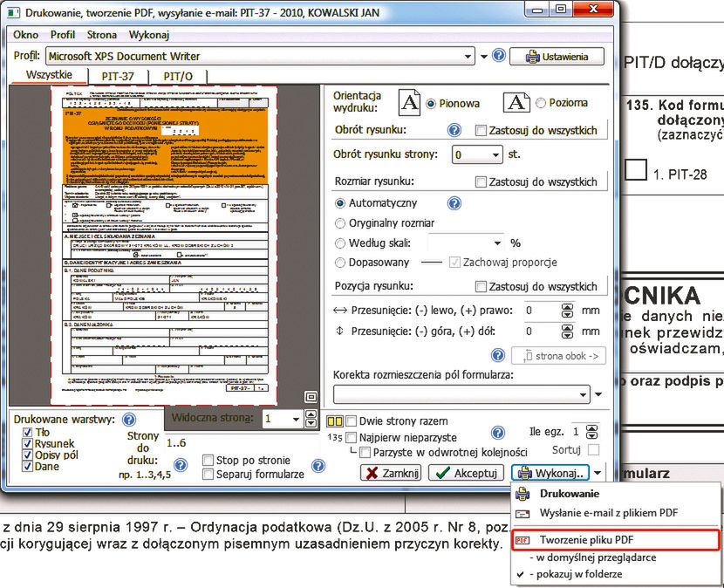Screen dimensions: 724x588
Task: Open the Wykonaj menu in menu bar
Action: [148, 35]
